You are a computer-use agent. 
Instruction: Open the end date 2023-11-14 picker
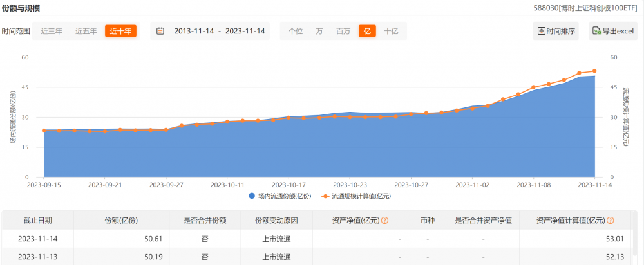pos(244,31)
